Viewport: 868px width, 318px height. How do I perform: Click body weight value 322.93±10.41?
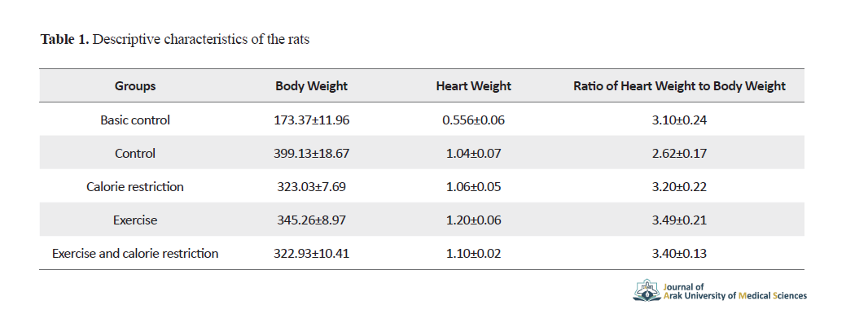[312, 254]
